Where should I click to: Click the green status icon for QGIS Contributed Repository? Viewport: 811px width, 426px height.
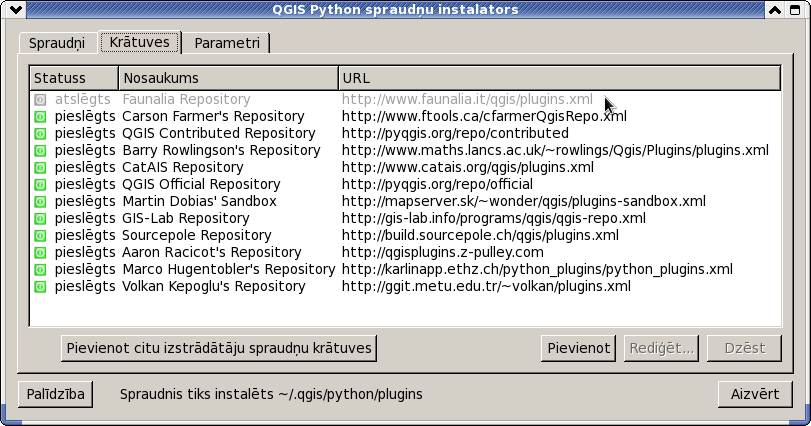[x=40, y=134]
